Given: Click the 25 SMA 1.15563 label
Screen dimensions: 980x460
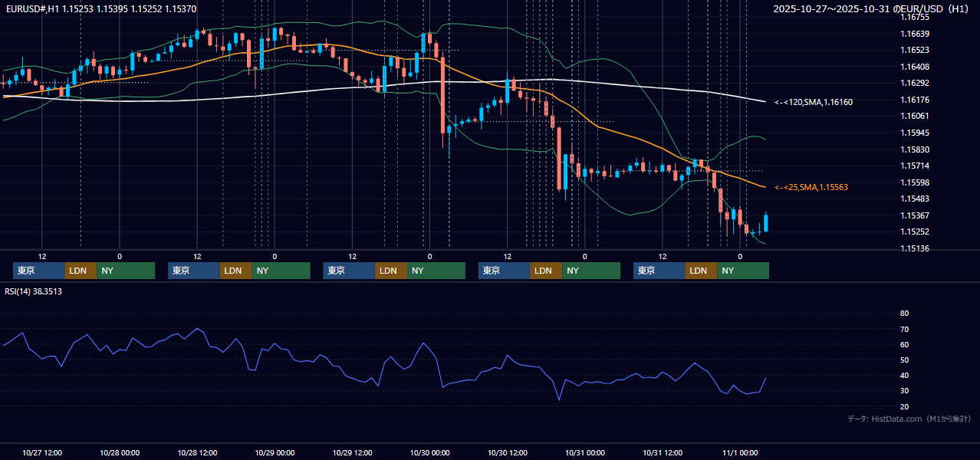Looking at the screenshot, I should 811,187.
